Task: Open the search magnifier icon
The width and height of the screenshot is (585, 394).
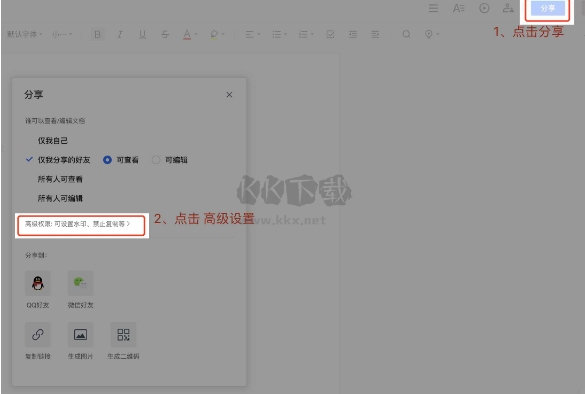Action: coord(406,34)
